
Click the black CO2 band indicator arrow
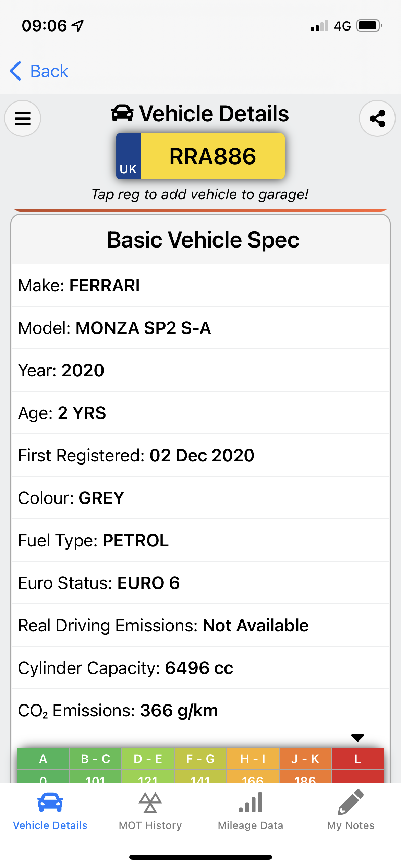[357, 738]
